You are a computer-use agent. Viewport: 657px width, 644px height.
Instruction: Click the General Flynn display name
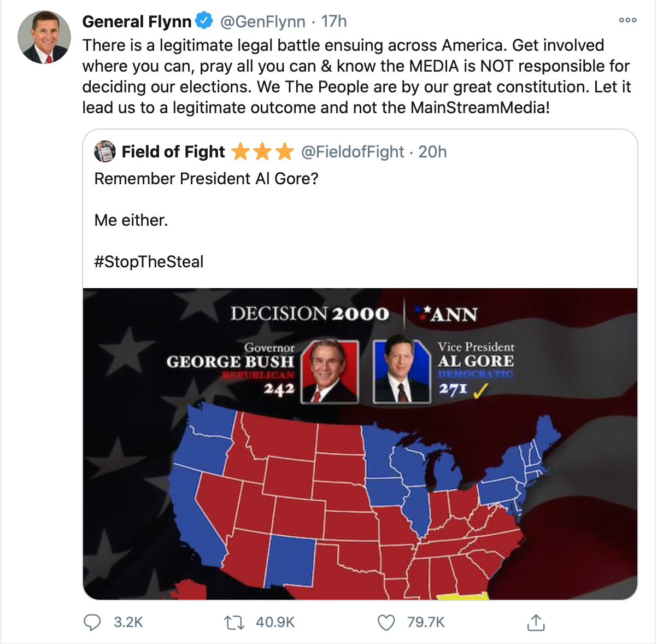click(x=137, y=21)
